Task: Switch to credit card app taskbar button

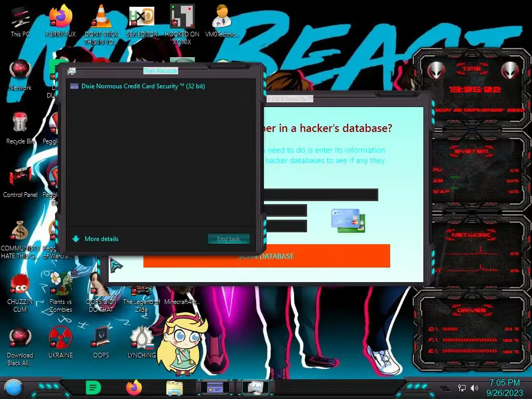Action: click(x=215, y=388)
